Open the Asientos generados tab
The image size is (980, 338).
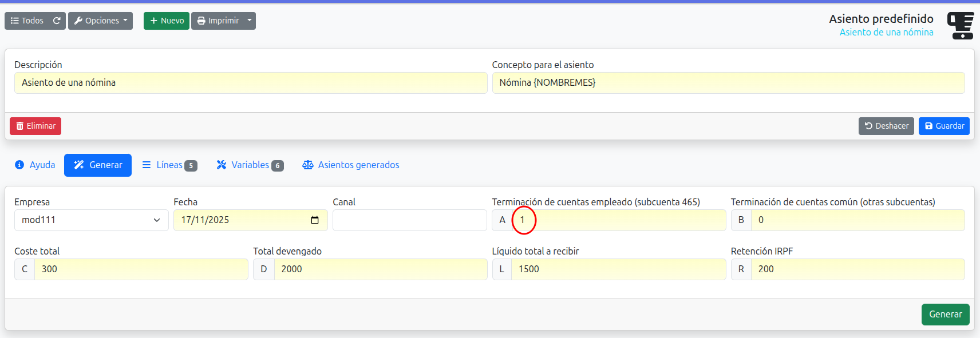351,165
